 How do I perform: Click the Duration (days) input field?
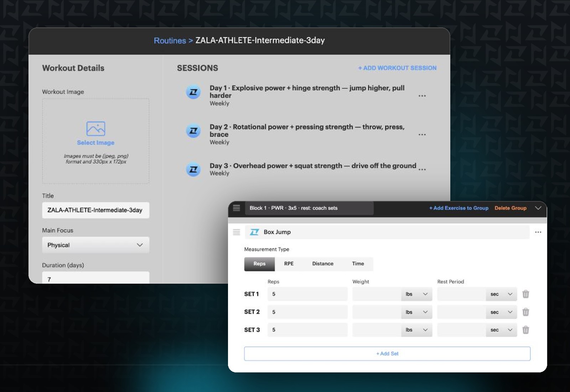pos(95,278)
